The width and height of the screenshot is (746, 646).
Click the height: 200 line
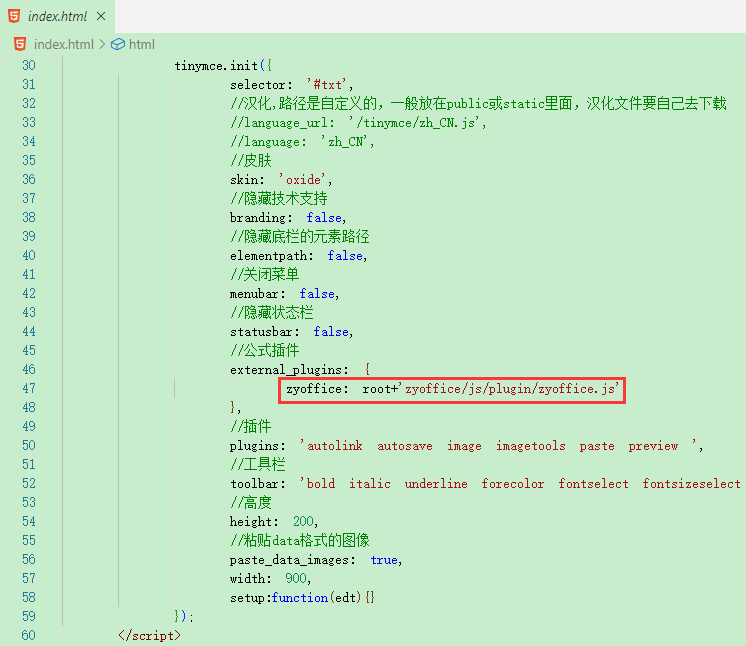[274, 522]
